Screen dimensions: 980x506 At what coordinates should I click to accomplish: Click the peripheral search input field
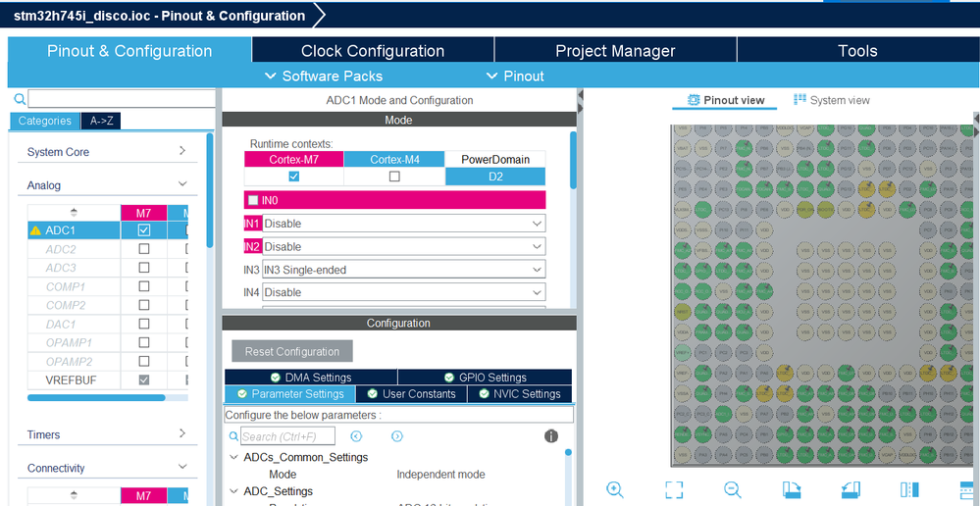(122, 99)
